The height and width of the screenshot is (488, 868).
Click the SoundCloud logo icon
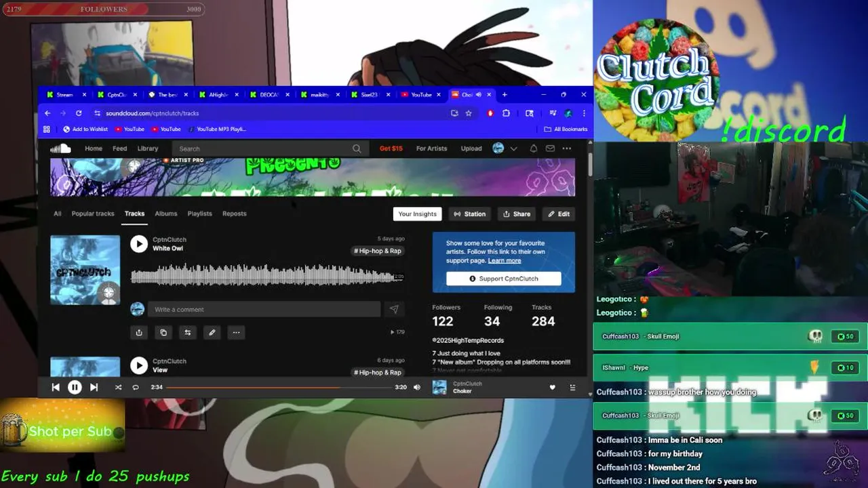[60, 148]
